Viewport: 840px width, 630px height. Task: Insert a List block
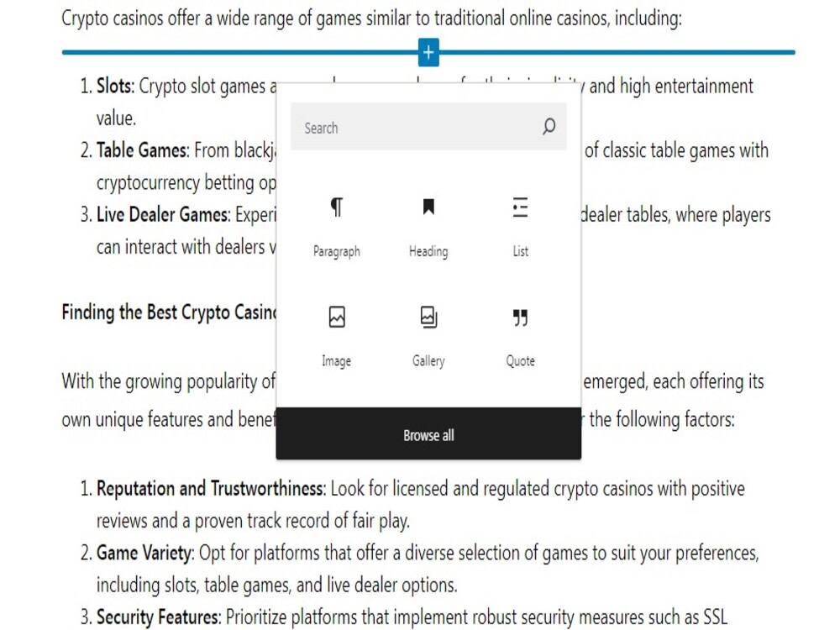(520, 227)
